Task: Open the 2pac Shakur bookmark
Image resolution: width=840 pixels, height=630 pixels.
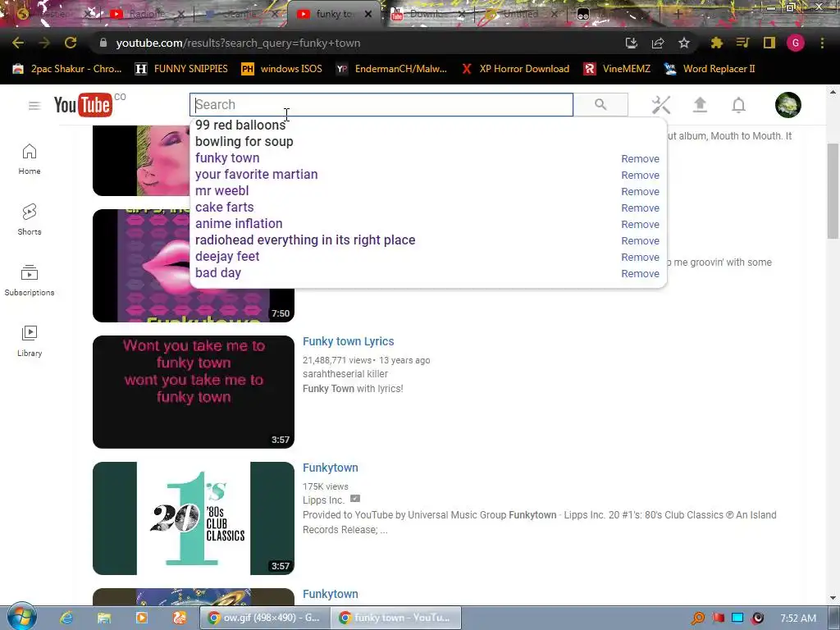Action: tap(67, 69)
